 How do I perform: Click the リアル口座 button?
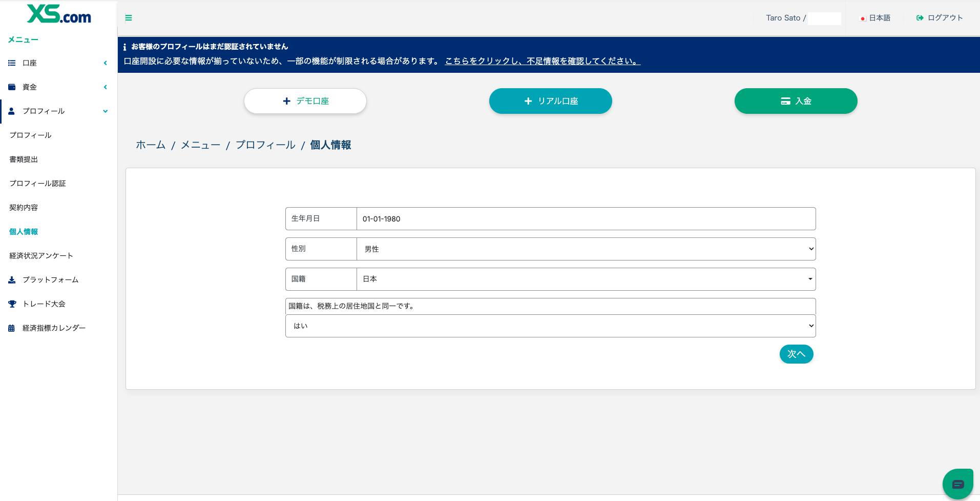click(x=550, y=101)
